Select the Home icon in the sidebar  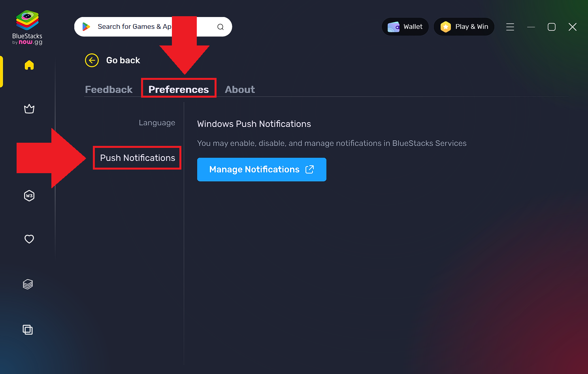[x=29, y=65]
